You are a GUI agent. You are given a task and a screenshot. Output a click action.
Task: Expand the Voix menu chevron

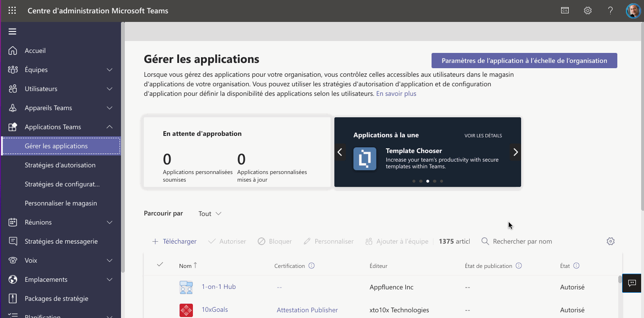coord(110,260)
